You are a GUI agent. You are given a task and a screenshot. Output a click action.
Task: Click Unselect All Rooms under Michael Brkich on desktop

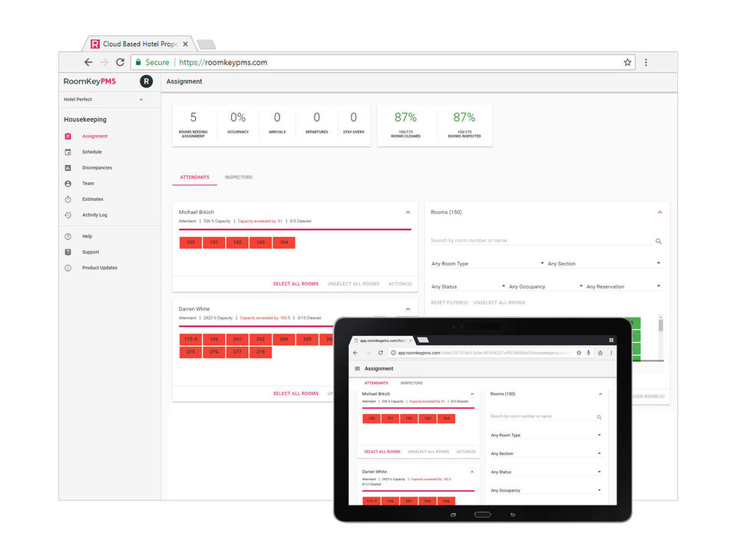coord(353,284)
